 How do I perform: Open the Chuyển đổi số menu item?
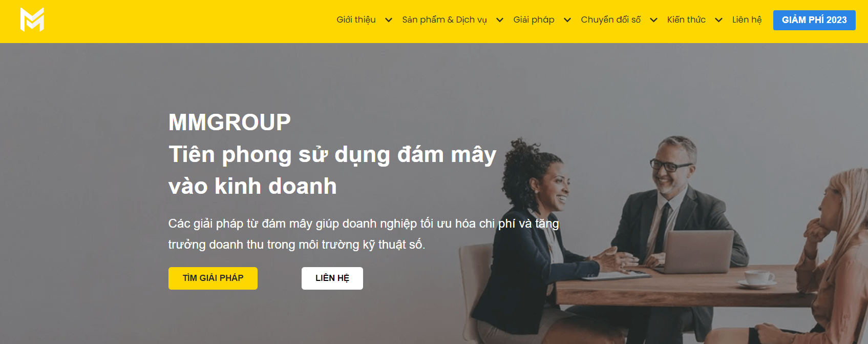610,20
